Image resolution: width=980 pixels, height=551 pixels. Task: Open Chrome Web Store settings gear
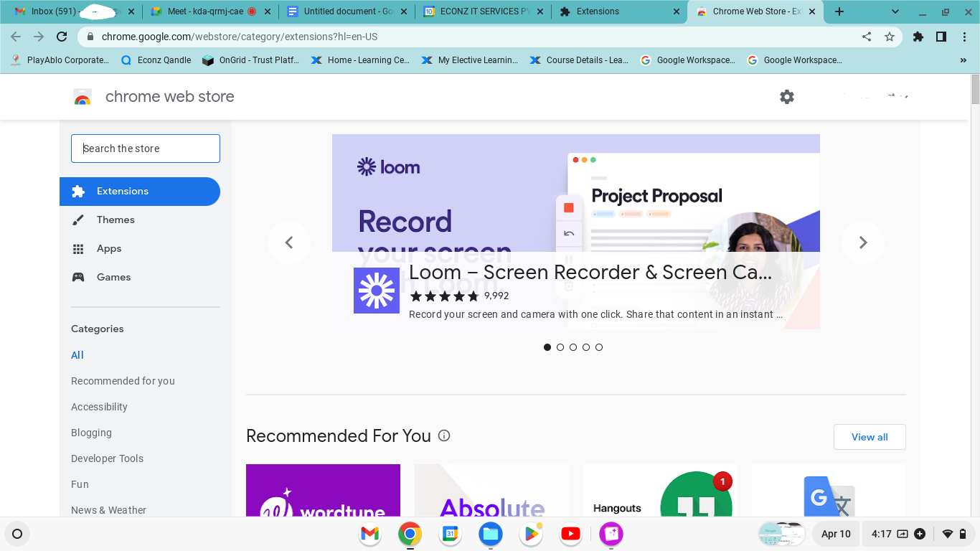pos(787,97)
